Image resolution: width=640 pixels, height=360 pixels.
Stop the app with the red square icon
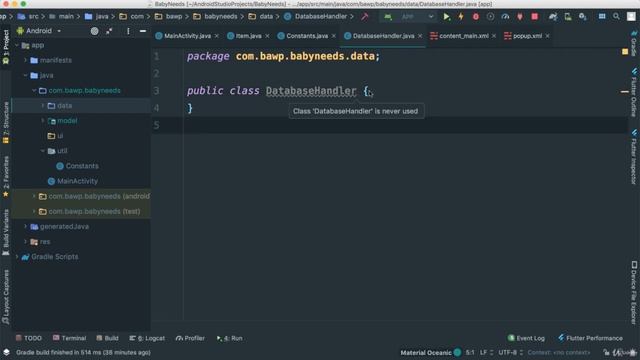point(534,17)
